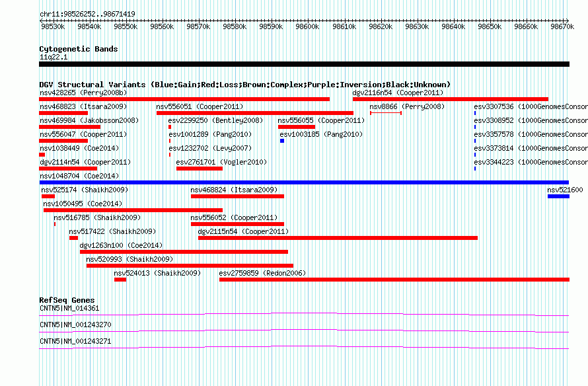Select the RefSeq Genes track title
This screenshot has width=588, height=386.
[67, 300]
